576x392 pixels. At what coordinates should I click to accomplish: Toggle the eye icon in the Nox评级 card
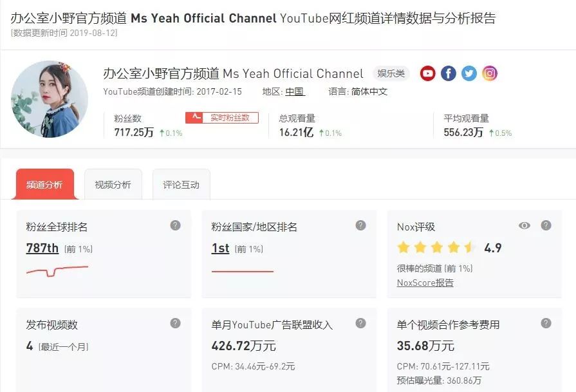point(525,225)
